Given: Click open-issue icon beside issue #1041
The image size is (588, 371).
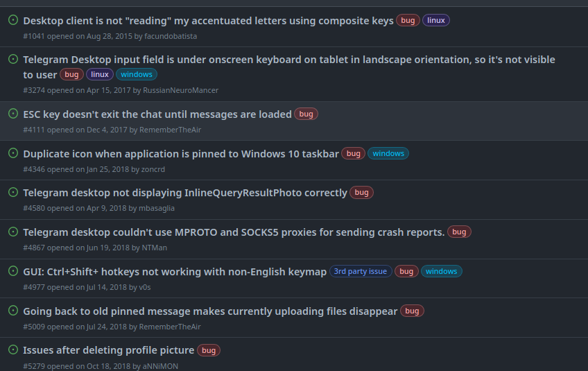Looking at the screenshot, I should [12, 20].
